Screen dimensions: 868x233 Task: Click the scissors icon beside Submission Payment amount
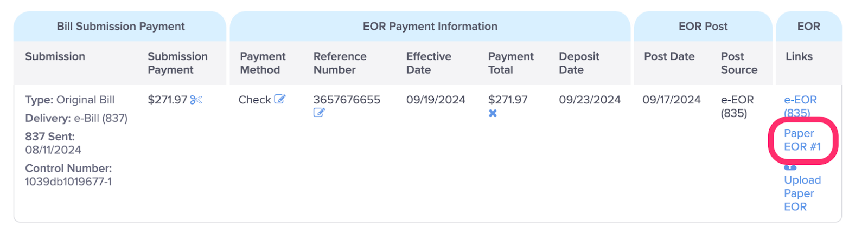point(196,100)
